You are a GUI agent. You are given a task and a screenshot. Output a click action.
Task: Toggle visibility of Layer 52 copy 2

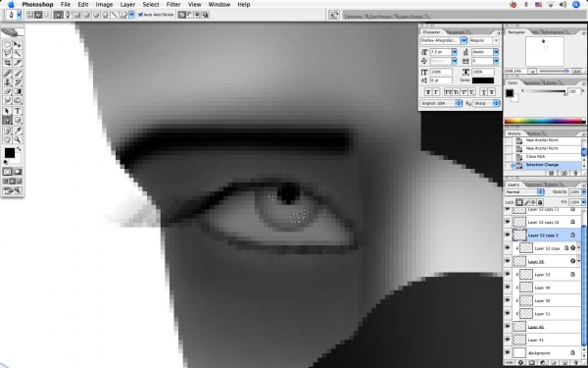508,236
